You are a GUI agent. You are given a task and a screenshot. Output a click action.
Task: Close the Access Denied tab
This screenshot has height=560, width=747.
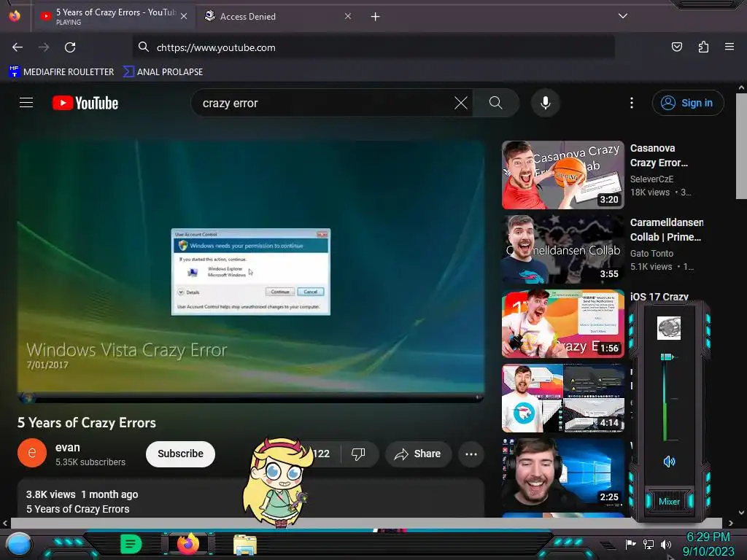coord(348,16)
